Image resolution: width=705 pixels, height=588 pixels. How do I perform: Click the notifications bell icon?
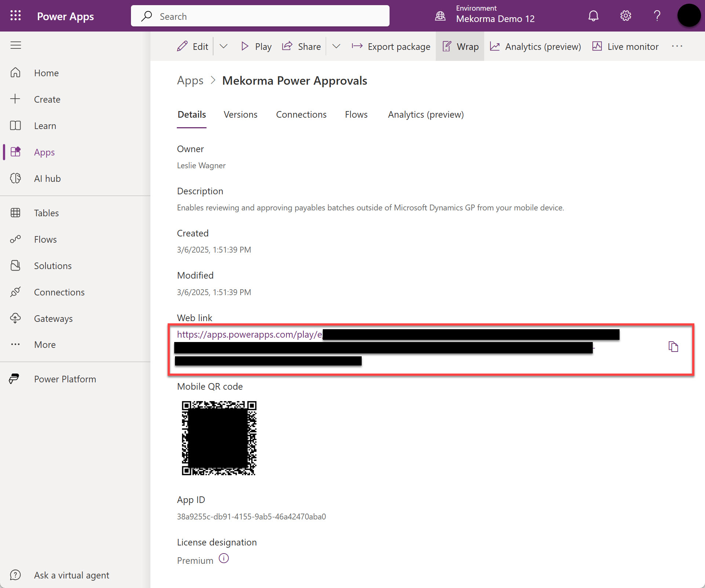point(593,16)
